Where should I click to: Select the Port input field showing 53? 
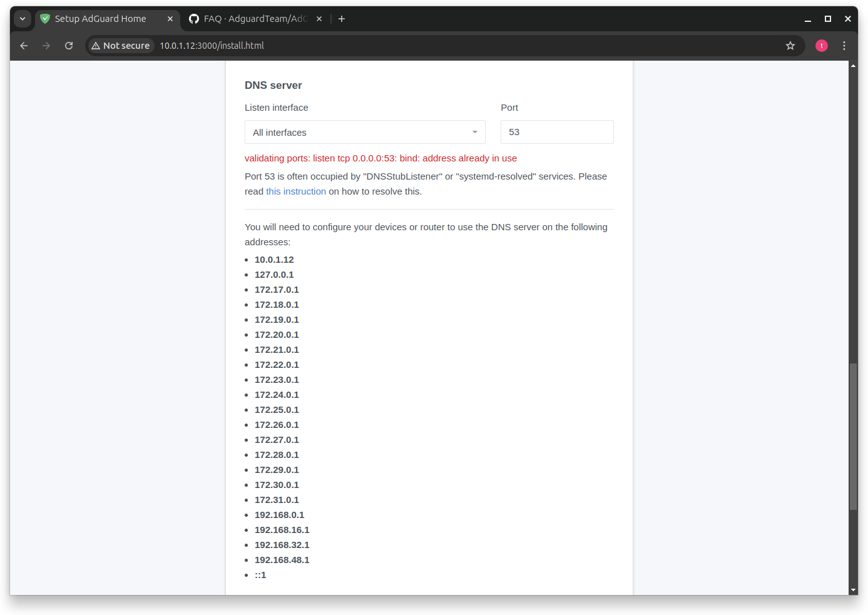556,132
